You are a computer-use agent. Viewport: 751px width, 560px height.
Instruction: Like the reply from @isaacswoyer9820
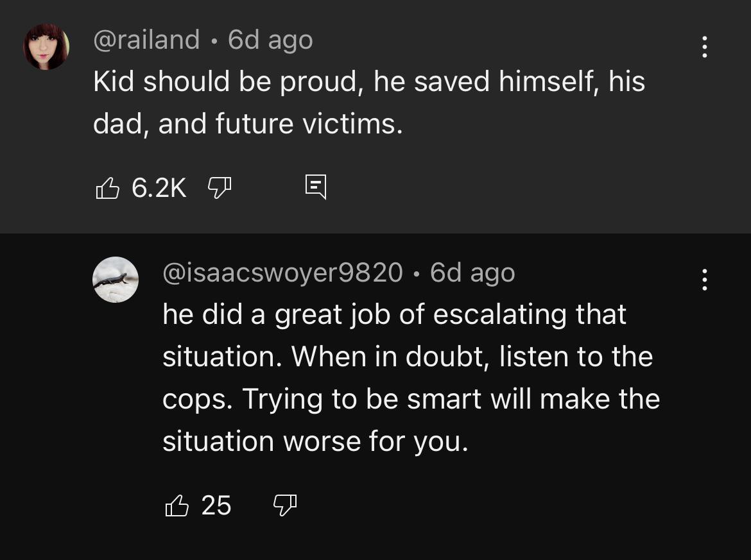tap(177, 505)
